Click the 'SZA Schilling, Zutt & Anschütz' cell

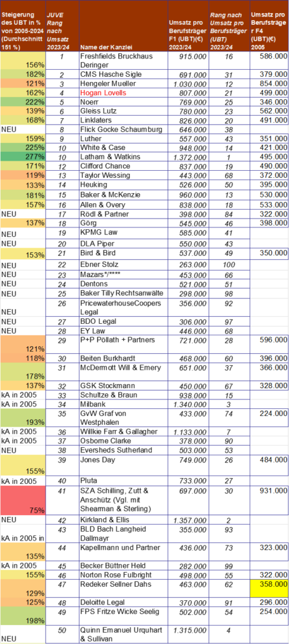point(123,500)
